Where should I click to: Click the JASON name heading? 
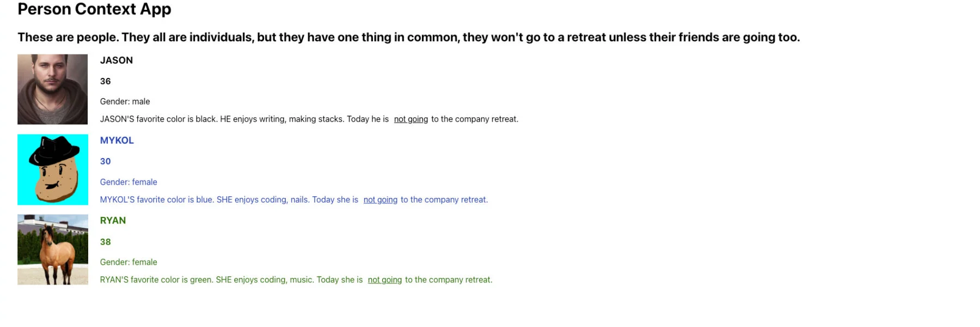tap(116, 60)
